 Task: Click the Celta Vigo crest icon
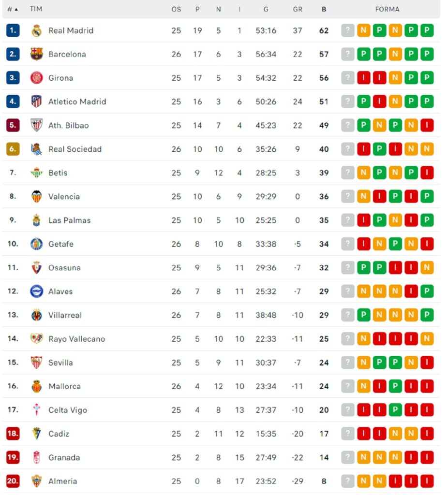[36, 410]
